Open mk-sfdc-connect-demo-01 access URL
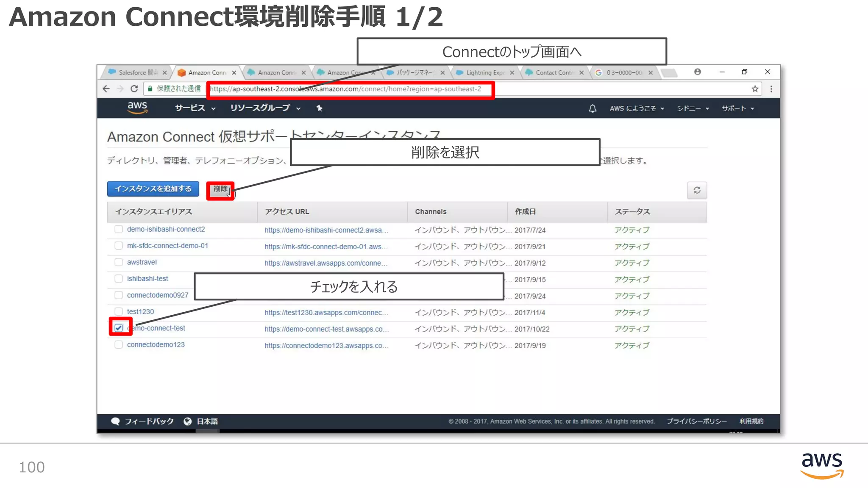This screenshot has width=868, height=488. click(326, 247)
